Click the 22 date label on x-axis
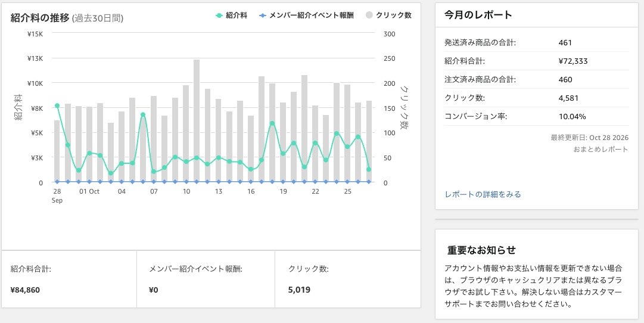Screen dimensions: 644x323 coord(315,191)
